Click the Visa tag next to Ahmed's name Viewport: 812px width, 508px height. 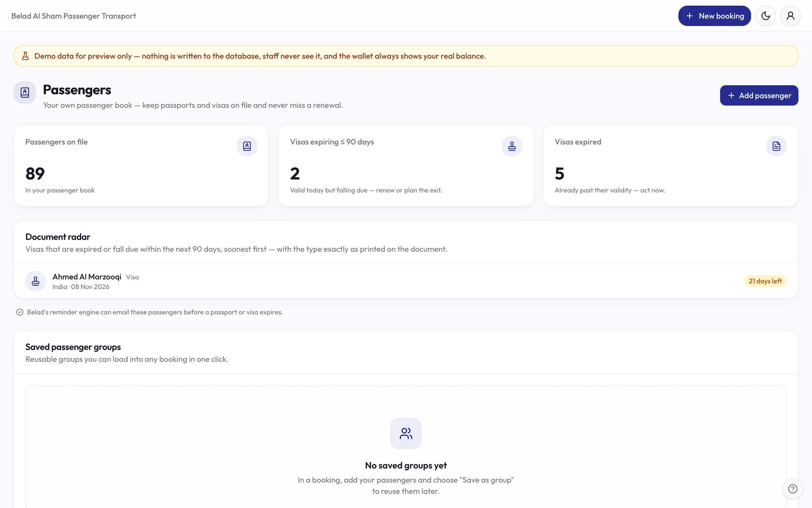pyautogui.click(x=132, y=277)
